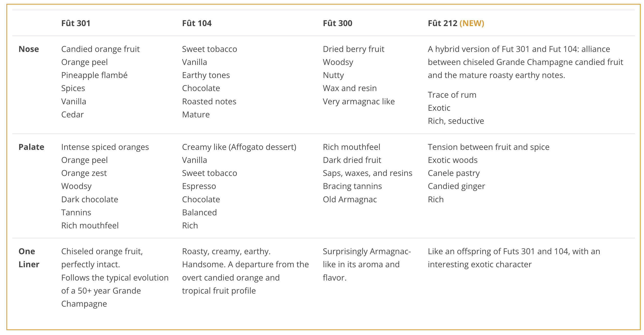Click the text 'Candied orange fruit'

click(100, 49)
